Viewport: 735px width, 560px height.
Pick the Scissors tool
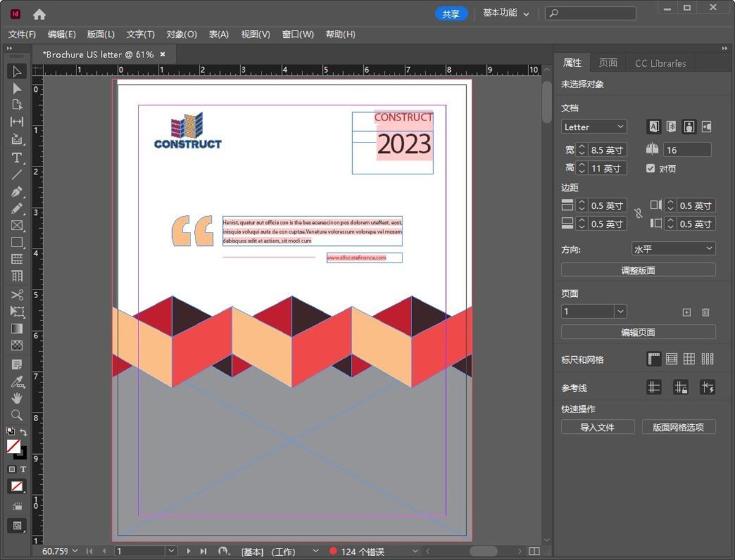pos(17,295)
